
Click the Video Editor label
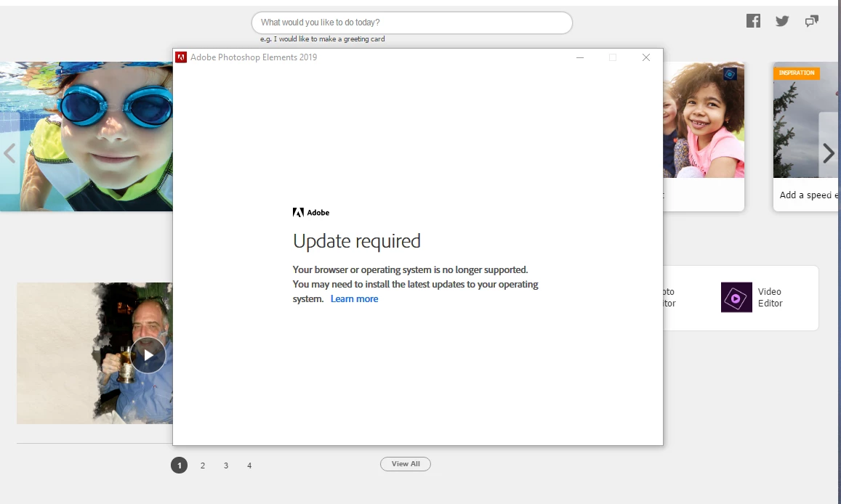pyautogui.click(x=770, y=297)
